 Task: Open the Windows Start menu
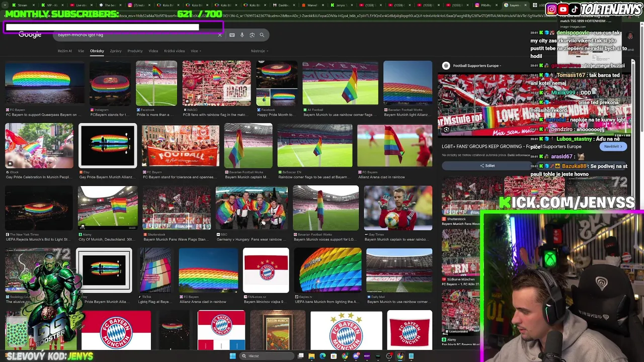click(232, 356)
